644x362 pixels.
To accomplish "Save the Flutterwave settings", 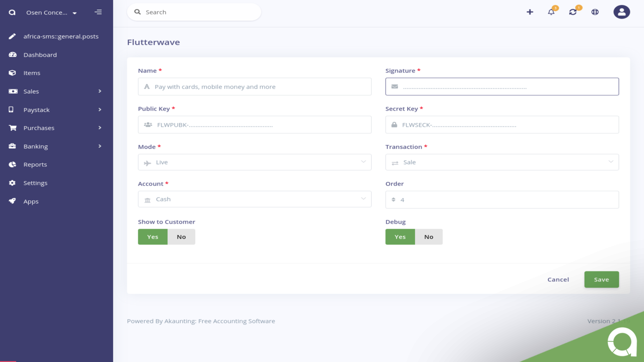I will [602, 279].
